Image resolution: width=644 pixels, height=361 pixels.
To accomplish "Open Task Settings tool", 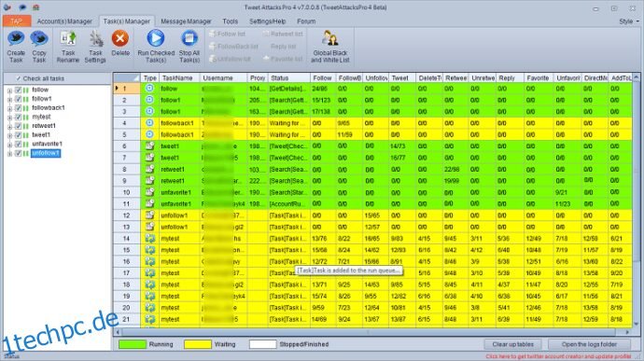I will (x=95, y=47).
